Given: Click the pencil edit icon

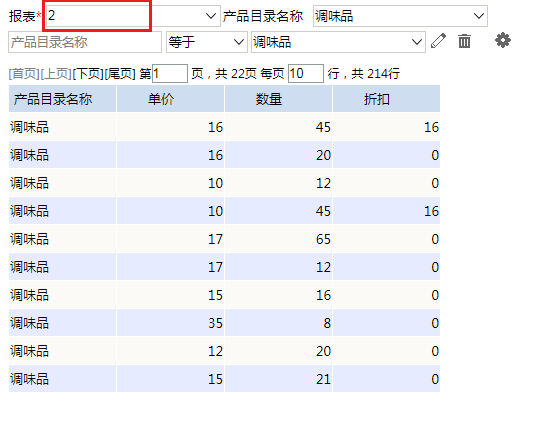Looking at the screenshot, I should [438, 41].
